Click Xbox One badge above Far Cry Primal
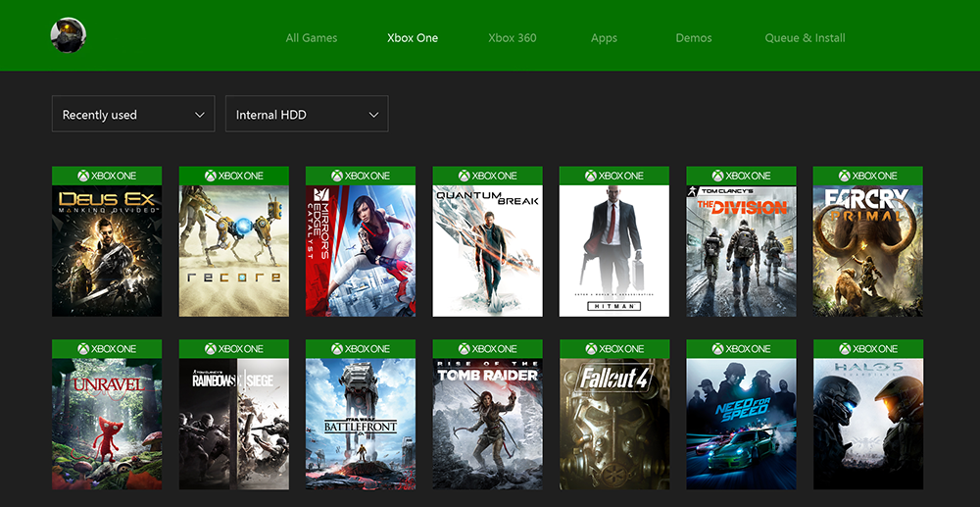Image resolution: width=980 pixels, height=507 pixels. pos(868,176)
